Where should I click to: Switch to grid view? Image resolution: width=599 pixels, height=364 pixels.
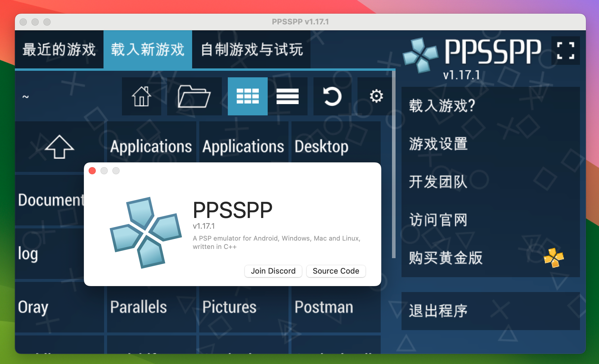247,96
